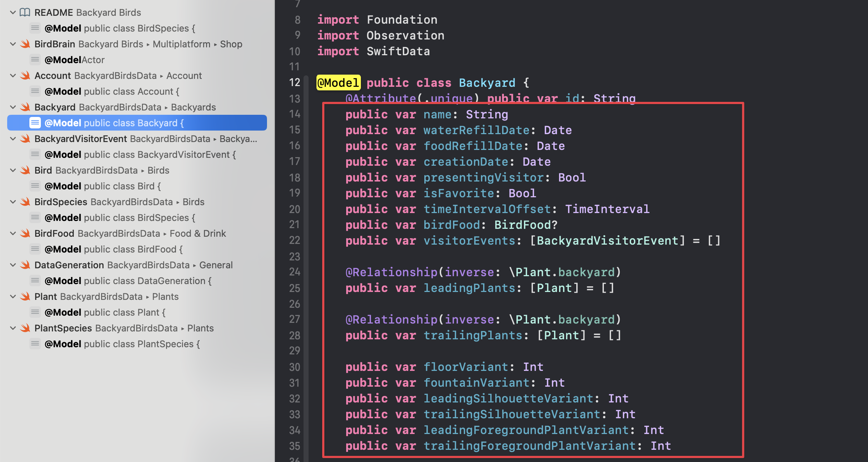This screenshot has width=868, height=462.
Task: Collapse the README search result group
Action: 13,13
